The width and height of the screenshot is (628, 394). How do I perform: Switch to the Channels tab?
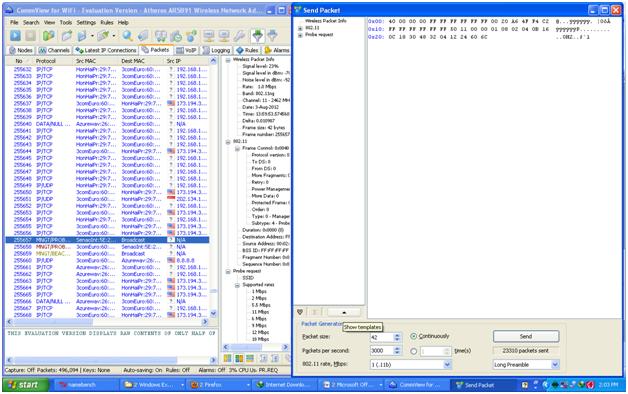click(x=54, y=50)
